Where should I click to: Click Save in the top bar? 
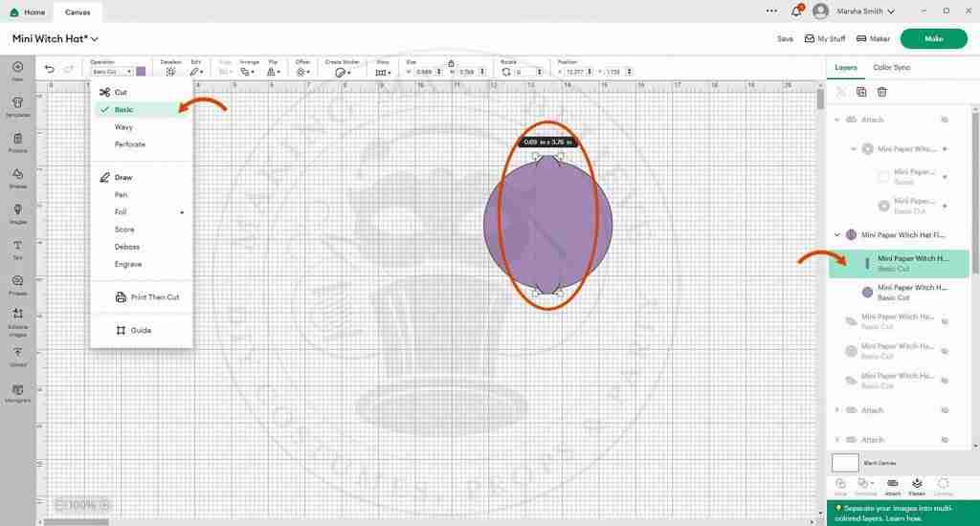pyautogui.click(x=785, y=38)
